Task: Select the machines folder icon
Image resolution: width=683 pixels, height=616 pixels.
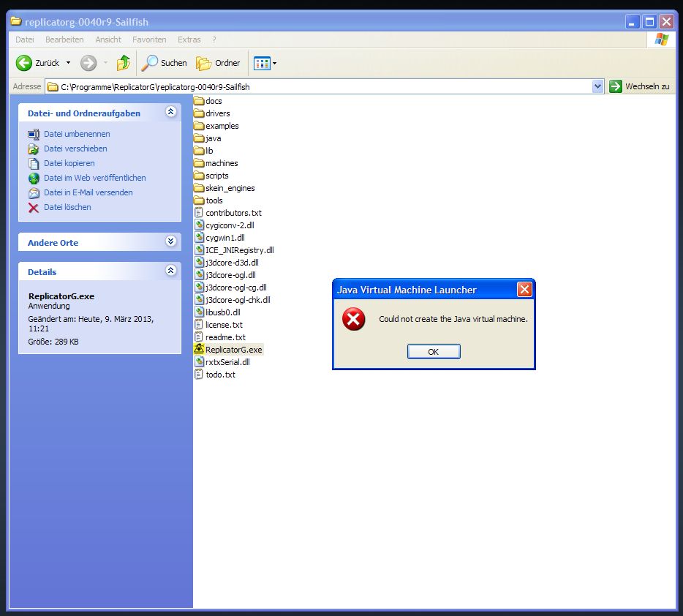Action: 199,163
